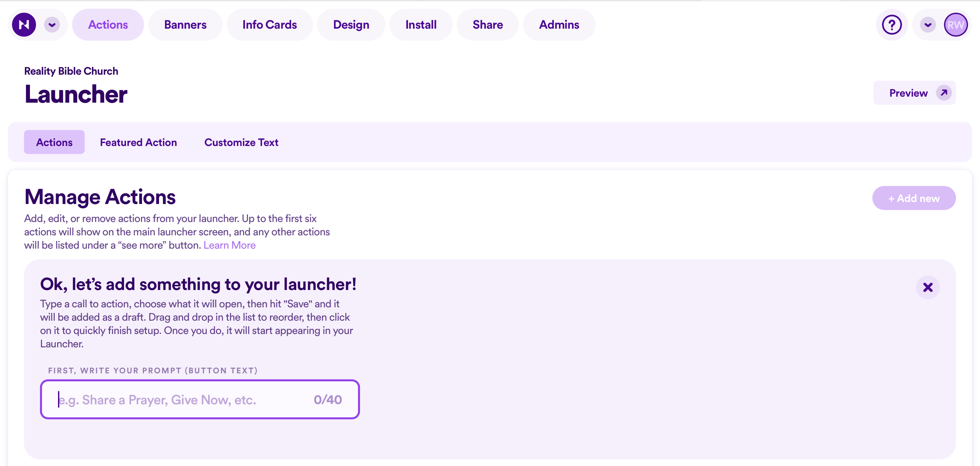
Task: Close the add-to-launcher panel with X
Action: point(927,287)
